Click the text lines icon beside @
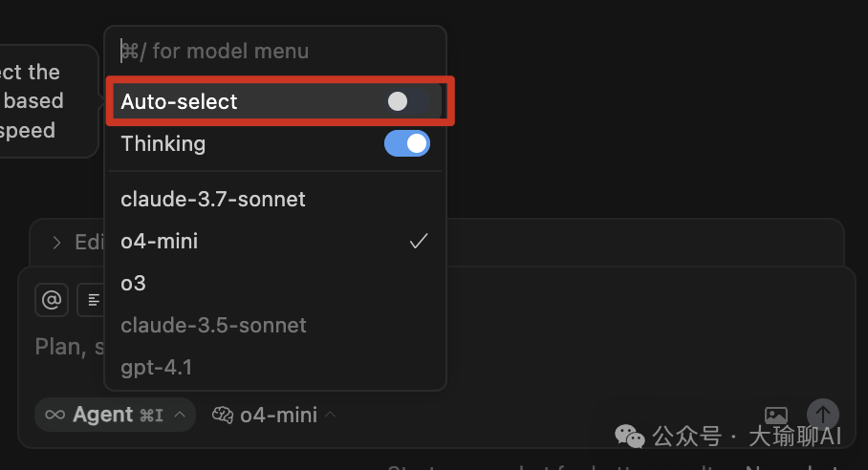 92,300
